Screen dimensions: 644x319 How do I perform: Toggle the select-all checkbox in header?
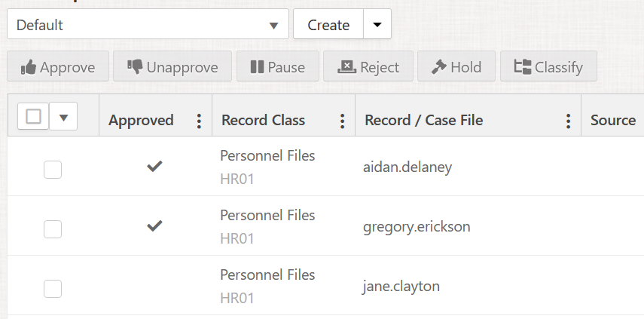(x=34, y=117)
